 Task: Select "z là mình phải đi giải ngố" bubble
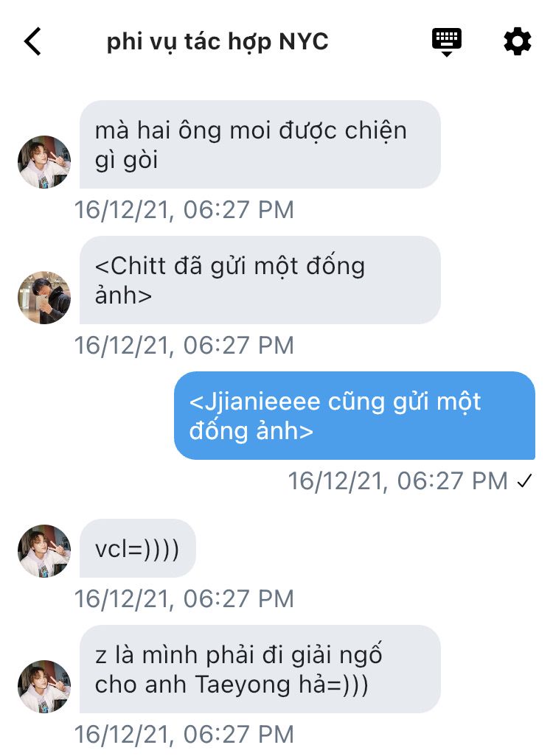[260, 669]
